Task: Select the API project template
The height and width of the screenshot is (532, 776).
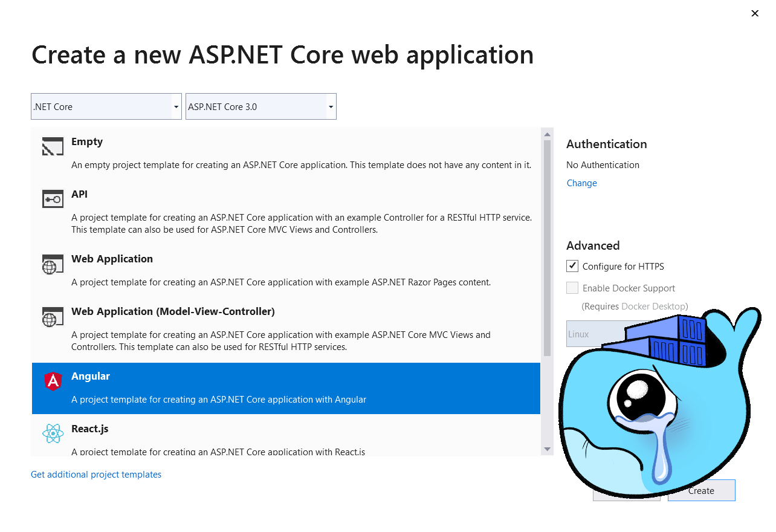Action: [x=286, y=212]
